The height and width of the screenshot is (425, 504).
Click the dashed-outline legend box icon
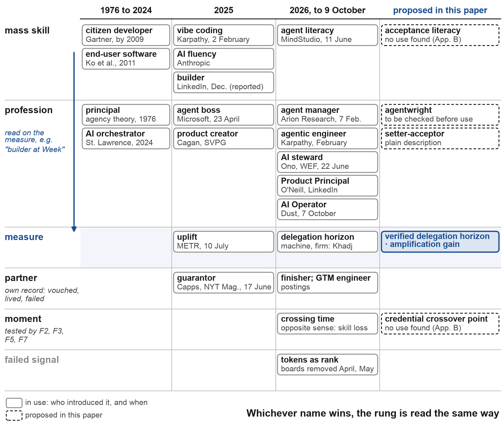pyautogui.click(x=14, y=415)
